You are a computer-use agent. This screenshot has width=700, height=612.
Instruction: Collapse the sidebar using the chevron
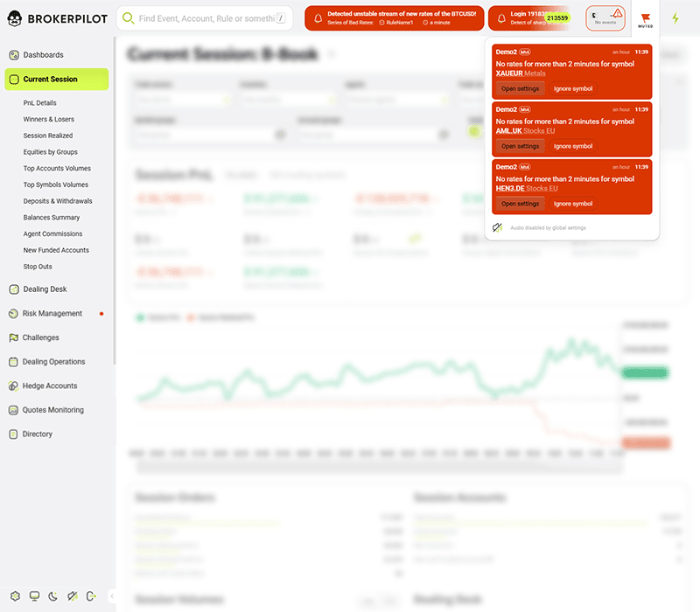[112, 596]
